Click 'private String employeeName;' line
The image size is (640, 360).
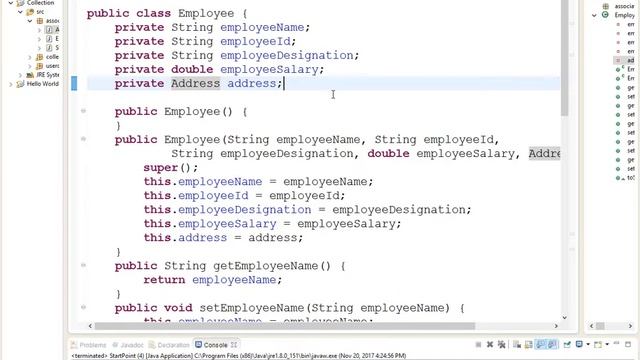[x=212, y=27]
